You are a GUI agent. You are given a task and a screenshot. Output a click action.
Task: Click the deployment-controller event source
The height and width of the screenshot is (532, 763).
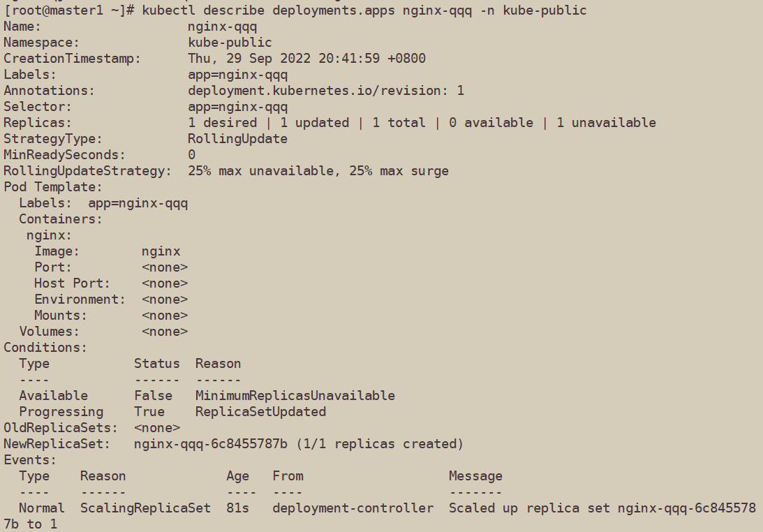pos(353,508)
